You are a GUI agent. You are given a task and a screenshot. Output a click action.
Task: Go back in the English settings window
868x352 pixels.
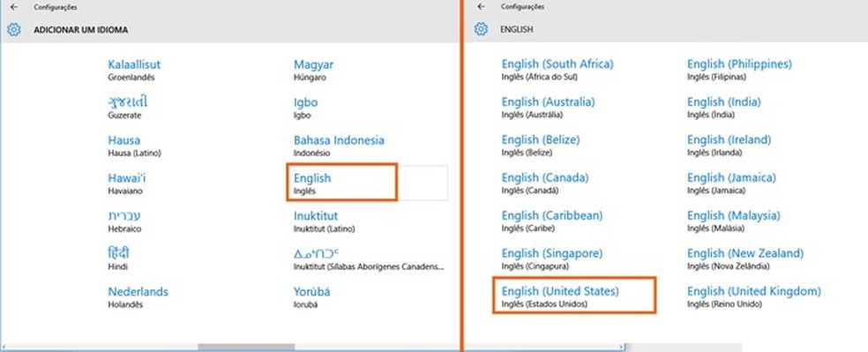click(481, 7)
